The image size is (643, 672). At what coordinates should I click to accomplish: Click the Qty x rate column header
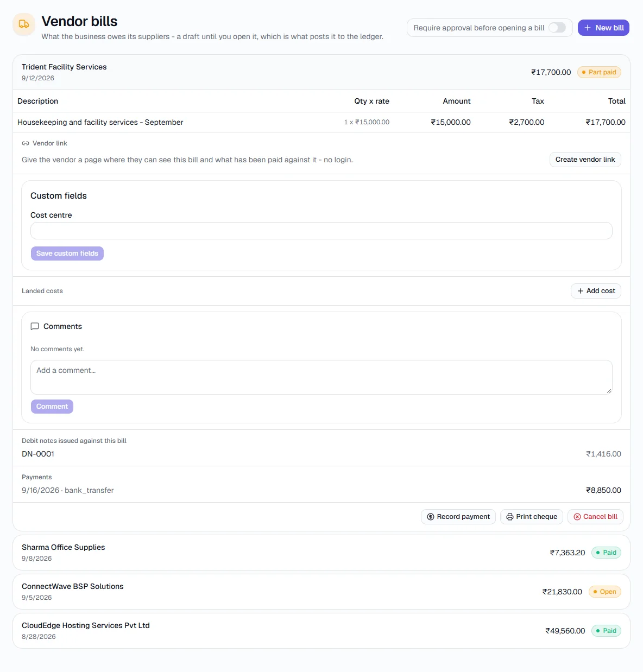(372, 101)
